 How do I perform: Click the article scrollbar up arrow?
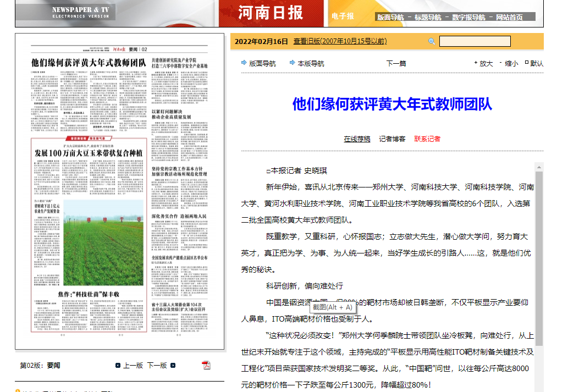tap(539, 167)
